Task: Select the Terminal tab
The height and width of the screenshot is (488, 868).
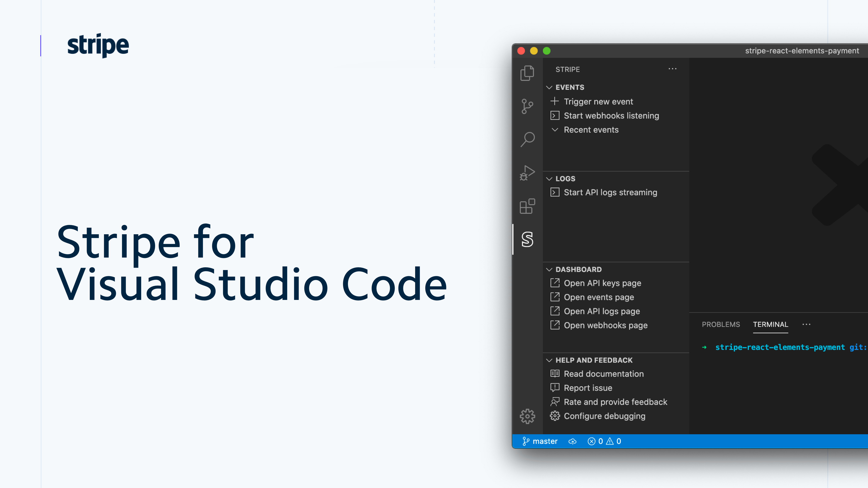Action: point(770,324)
